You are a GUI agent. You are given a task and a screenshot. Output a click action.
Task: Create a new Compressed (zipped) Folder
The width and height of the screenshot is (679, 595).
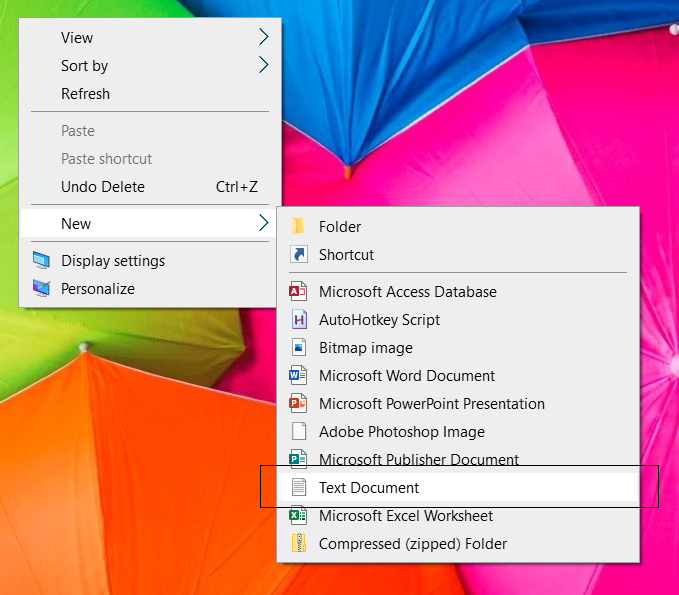tap(458, 543)
